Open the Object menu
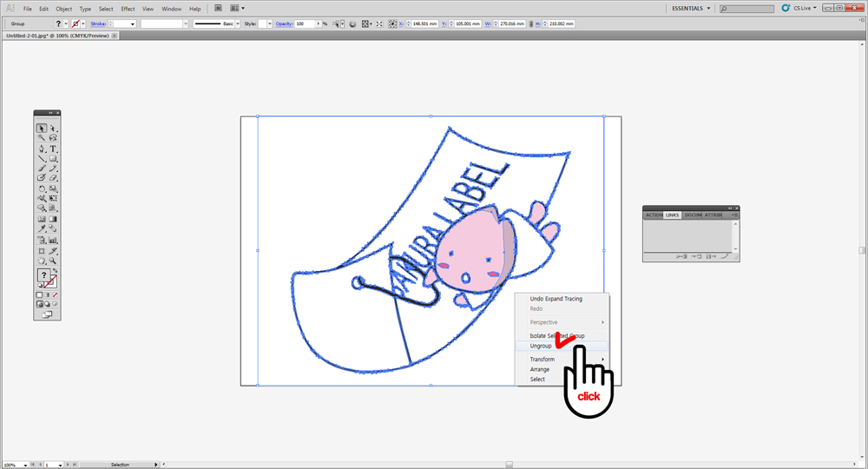This screenshot has width=868, height=469. click(x=63, y=9)
